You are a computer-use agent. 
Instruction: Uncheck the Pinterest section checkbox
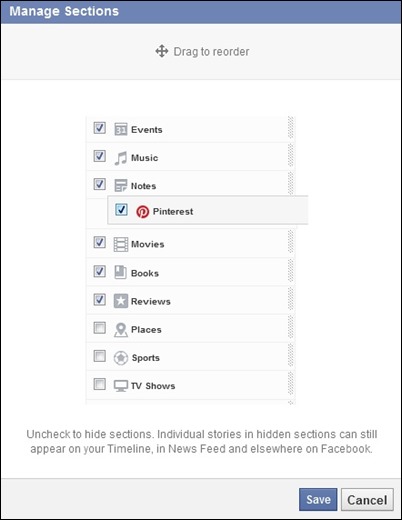point(121,210)
